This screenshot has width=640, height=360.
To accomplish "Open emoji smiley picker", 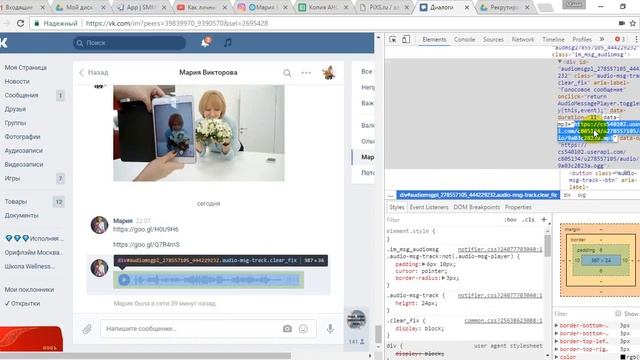I will click(303, 329).
